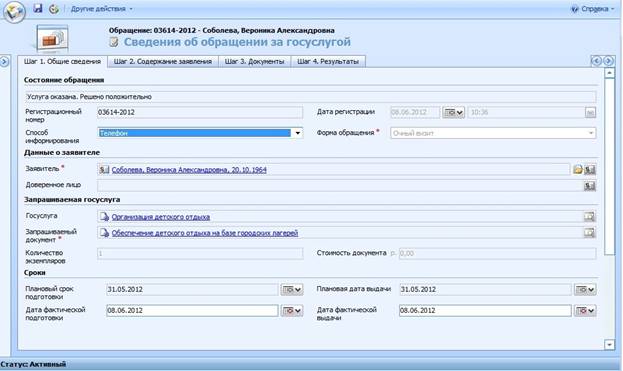Switch to Шаг 1. Общие сведения tab
623x371 pixels.
click(62, 62)
